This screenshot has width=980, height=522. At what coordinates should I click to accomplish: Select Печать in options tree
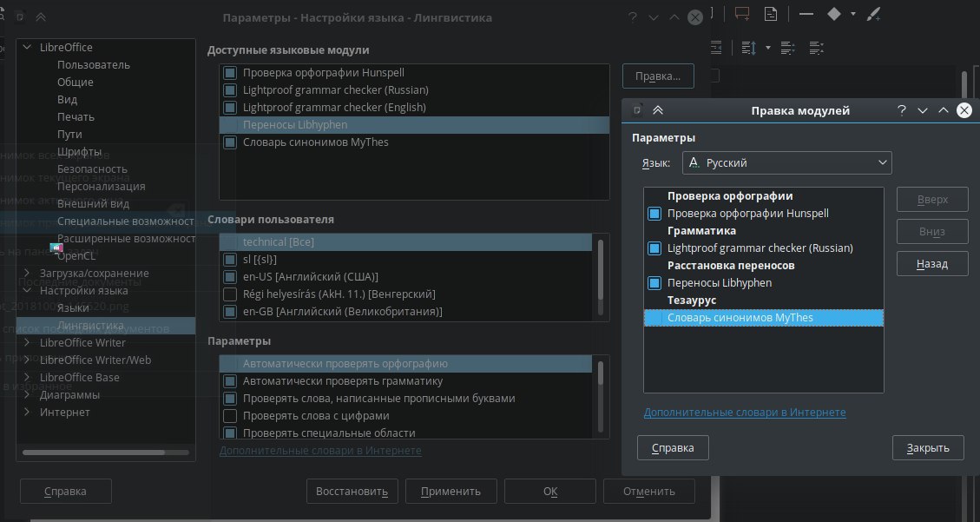(x=76, y=117)
